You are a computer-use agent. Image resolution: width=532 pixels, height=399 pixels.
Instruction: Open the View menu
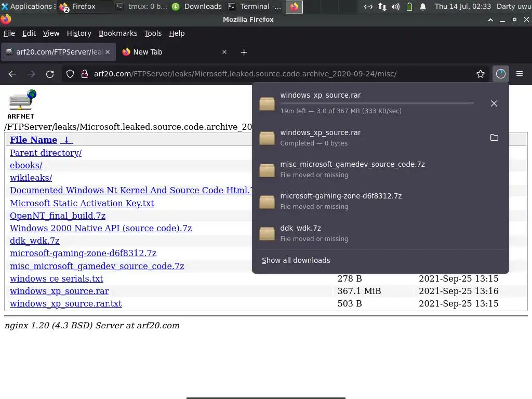pos(51,33)
